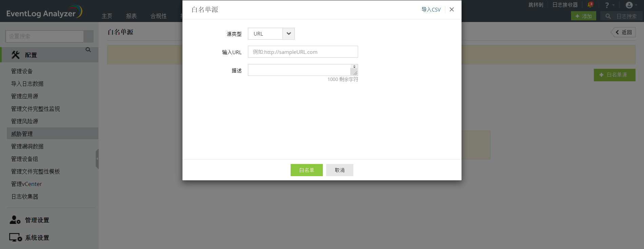Image resolution: width=644 pixels, height=249 pixels.
Task: Click the sidebar search magnifier icon
Action: click(88, 50)
